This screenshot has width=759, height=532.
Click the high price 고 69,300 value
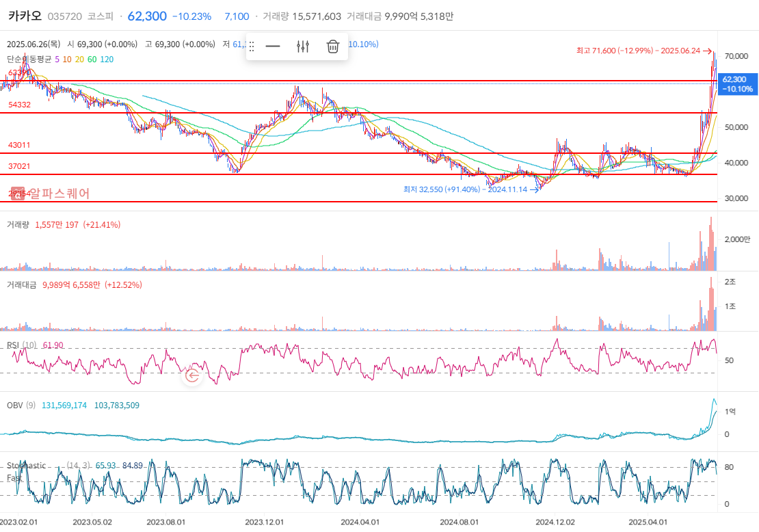point(180,44)
